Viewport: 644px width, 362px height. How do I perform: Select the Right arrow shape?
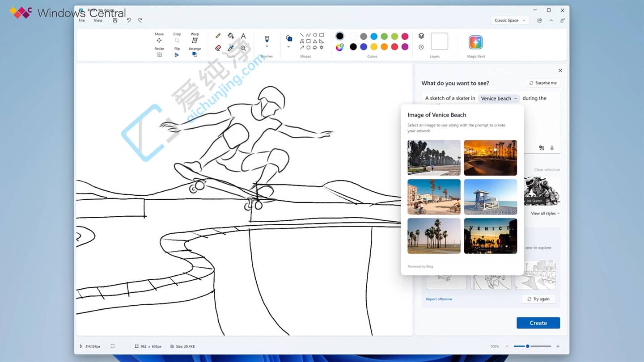click(x=315, y=47)
